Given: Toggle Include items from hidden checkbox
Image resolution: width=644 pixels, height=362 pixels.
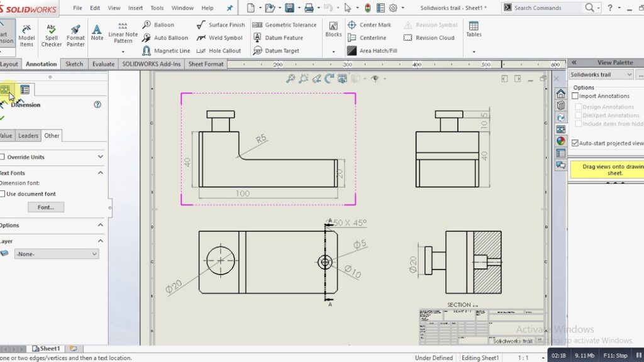Looking at the screenshot, I should point(579,124).
